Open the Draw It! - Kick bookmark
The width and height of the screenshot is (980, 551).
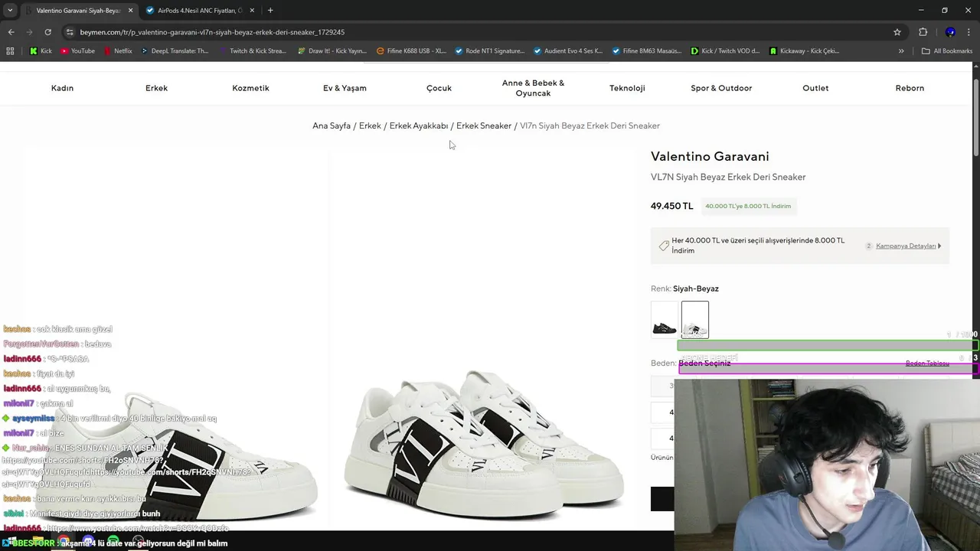pyautogui.click(x=332, y=51)
